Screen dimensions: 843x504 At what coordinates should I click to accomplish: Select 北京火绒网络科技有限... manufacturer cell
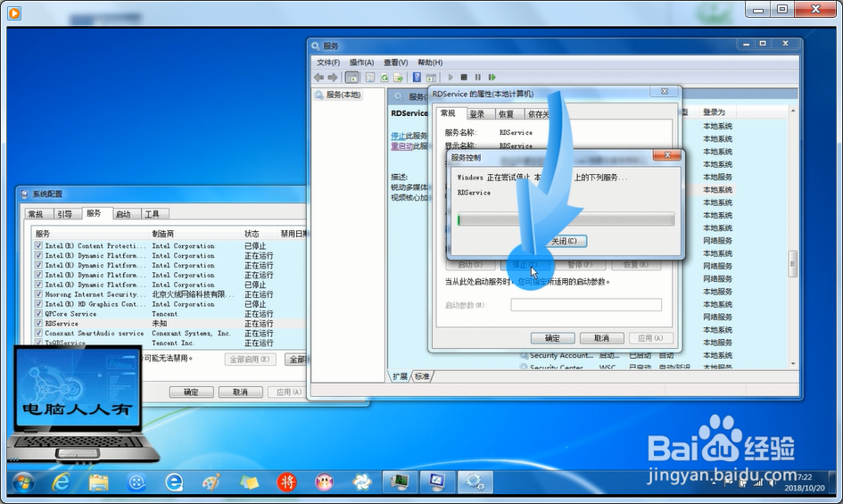click(x=193, y=294)
